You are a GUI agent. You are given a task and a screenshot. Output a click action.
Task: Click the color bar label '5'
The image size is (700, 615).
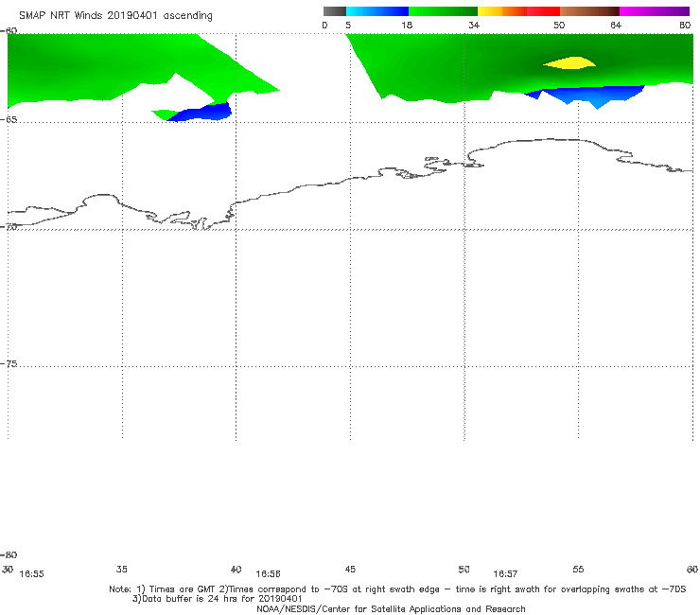coord(348,25)
